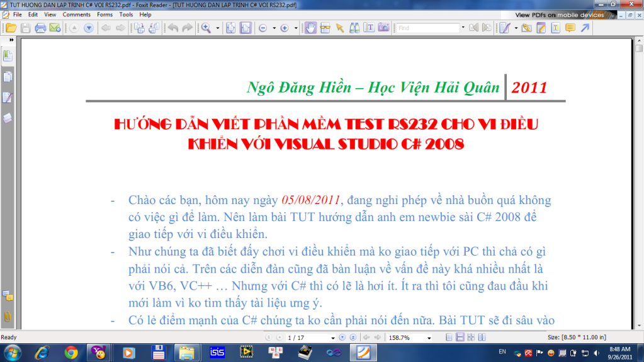Expand the navigation panel with double arrows
Image resolution: width=644 pixels, height=362 pixels.
[x=11, y=40]
